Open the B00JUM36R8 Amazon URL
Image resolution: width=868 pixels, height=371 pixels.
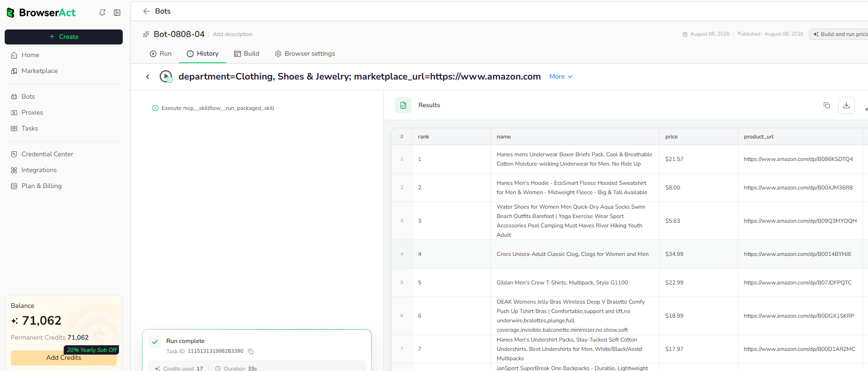[798, 188]
